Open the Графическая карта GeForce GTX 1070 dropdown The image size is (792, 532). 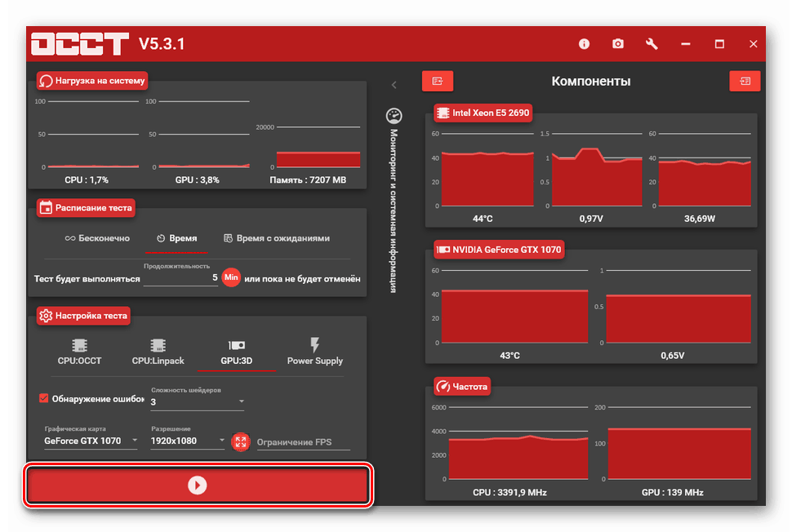pyautogui.click(x=91, y=441)
